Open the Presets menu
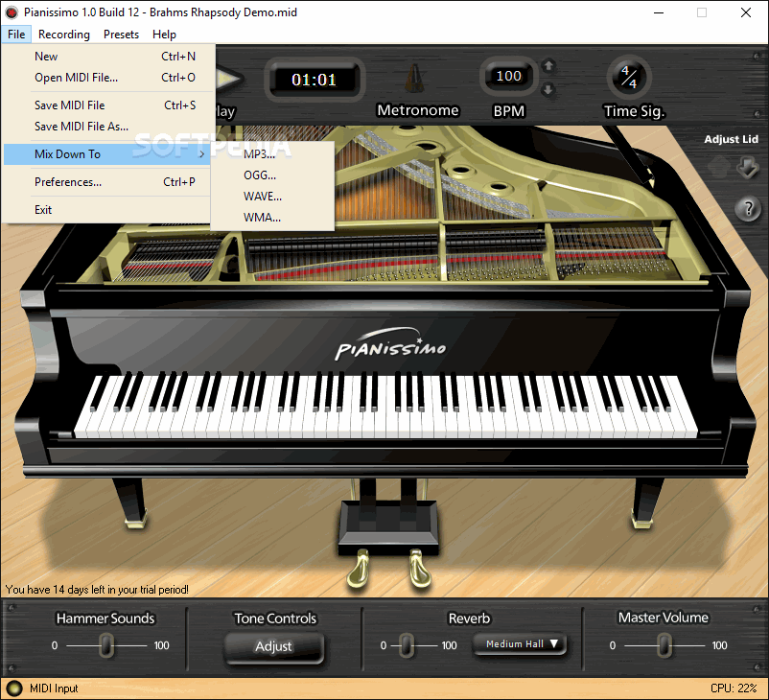Viewport: 769px width, 700px height. click(x=121, y=35)
